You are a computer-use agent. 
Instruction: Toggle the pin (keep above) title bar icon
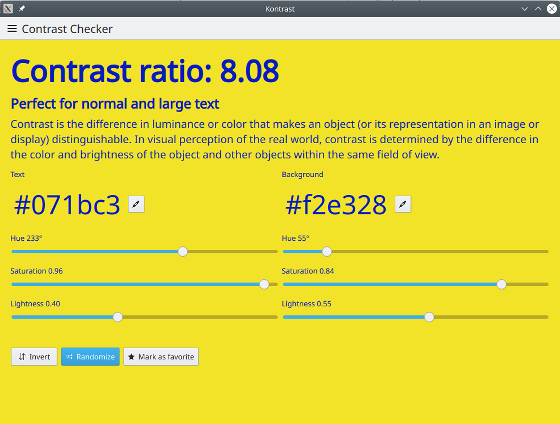[x=22, y=9]
